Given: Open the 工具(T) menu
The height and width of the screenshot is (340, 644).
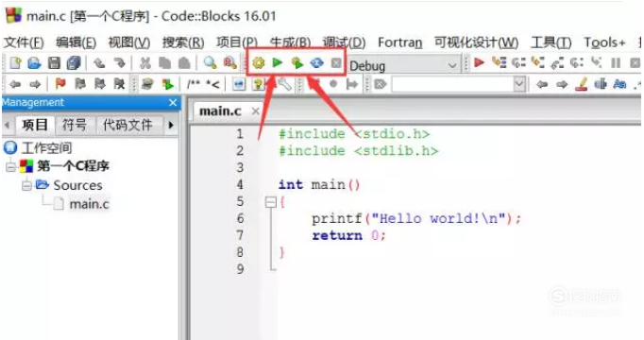Looking at the screenshot, I should point(551,42).
